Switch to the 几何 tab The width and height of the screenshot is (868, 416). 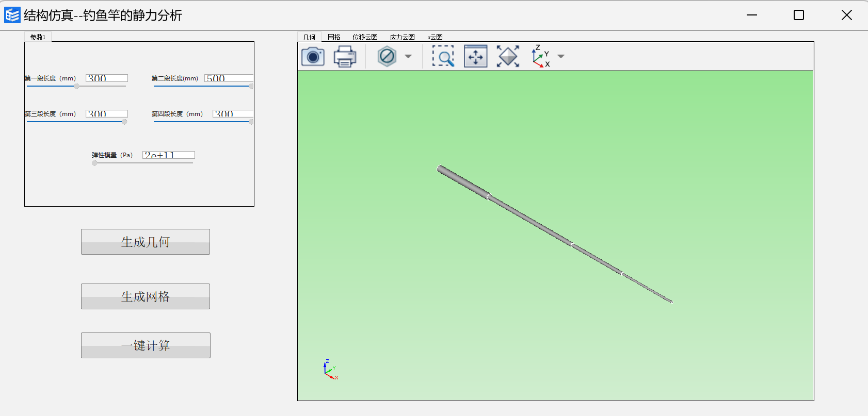pos(309,37)
